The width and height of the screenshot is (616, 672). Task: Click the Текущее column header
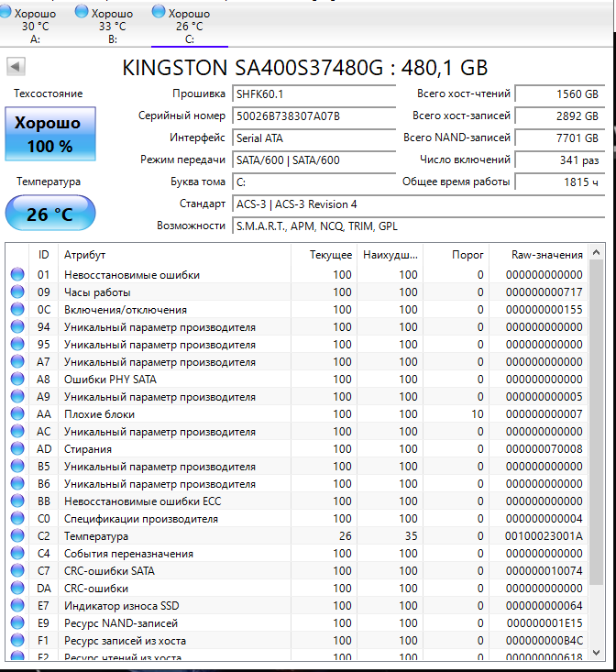click(x=324, y=255)
